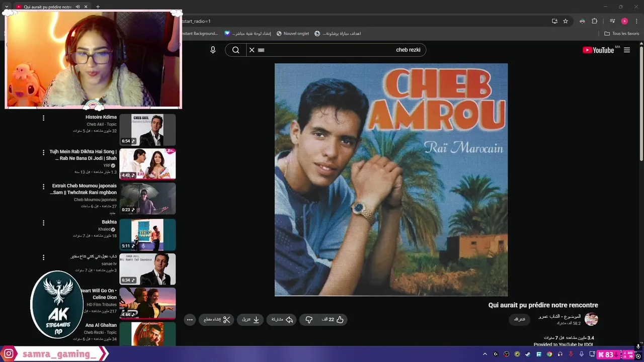Open the YouTube hamburger guide menu
This screenshot has height=362, width=644.
[x=627, y=50]
